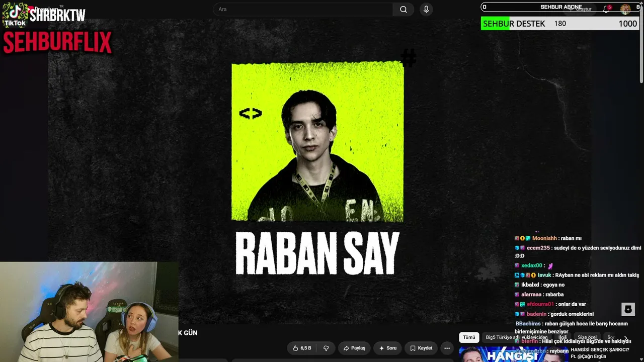The height and width of the screenshot is (362, 644).
Task: Click the Oluştur create button
Action: (x=581, y=9)
